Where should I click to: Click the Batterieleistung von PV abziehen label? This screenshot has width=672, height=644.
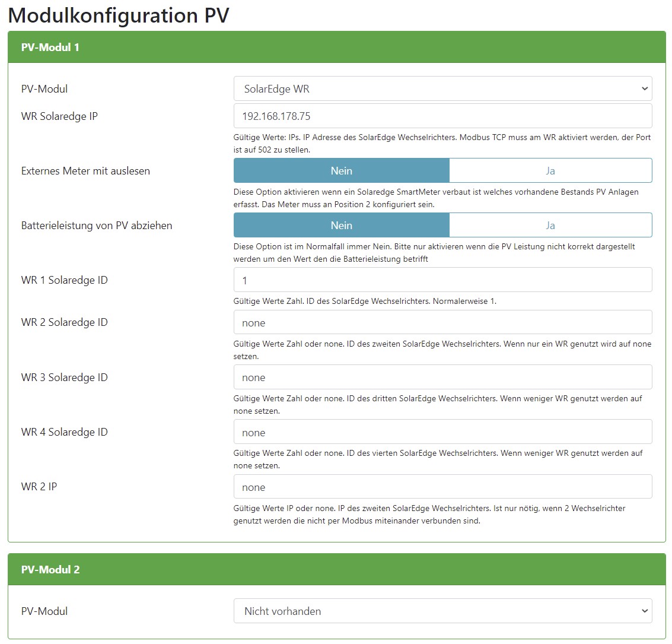point(97,226)
